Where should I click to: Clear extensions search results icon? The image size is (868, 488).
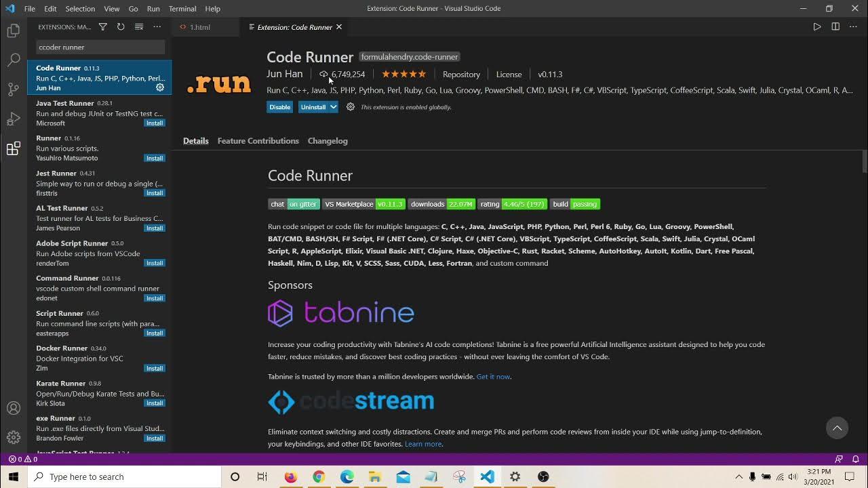(x=139, y=27)
